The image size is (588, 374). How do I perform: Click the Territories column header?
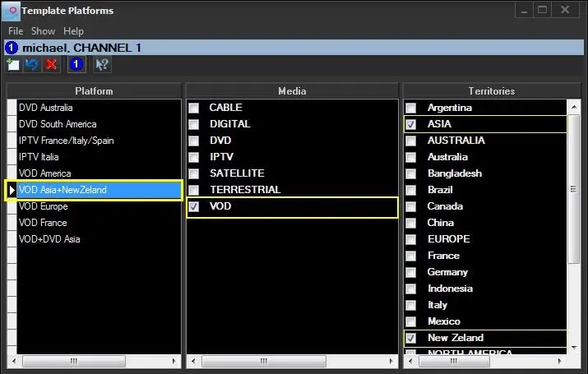(x=491, y=90)
